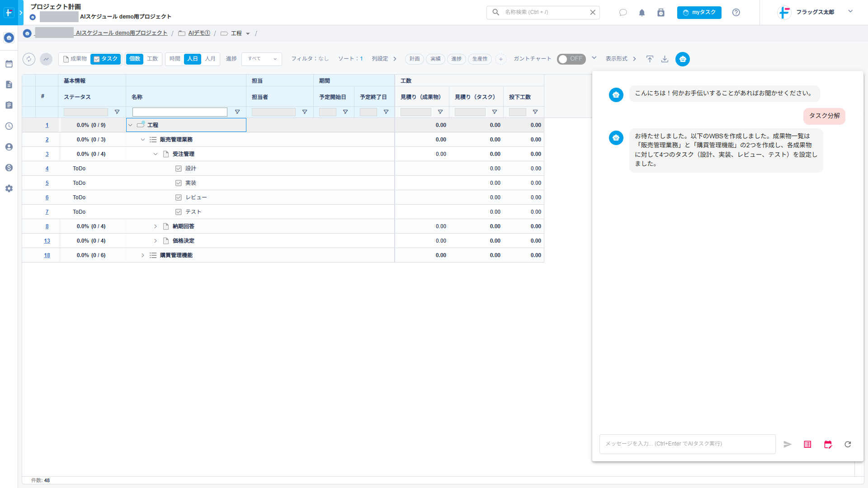Toggle the Gantt chart OFF switch
868x488 pixels.
[x=571, y=59]
